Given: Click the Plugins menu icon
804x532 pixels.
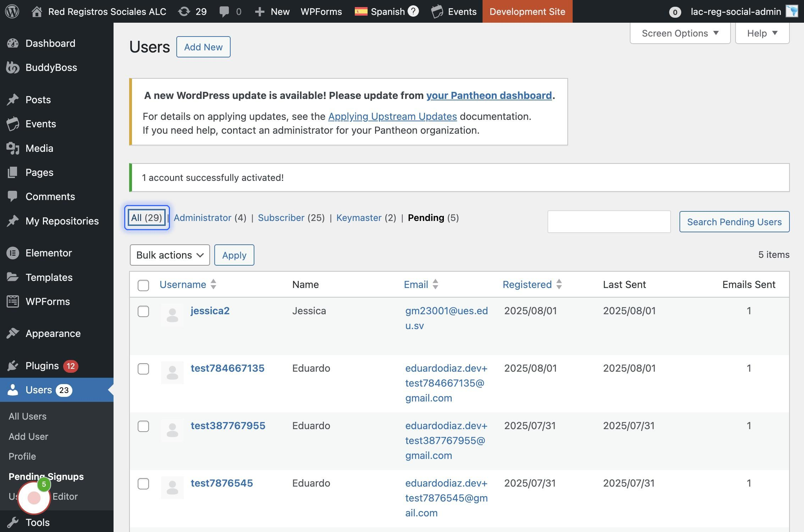Looking at the screenshot, I should pos(13,366).
